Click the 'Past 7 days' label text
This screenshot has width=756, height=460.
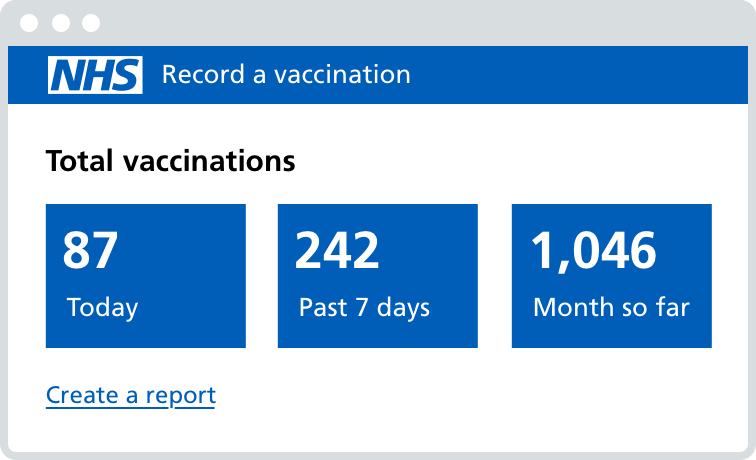[364, 307]
